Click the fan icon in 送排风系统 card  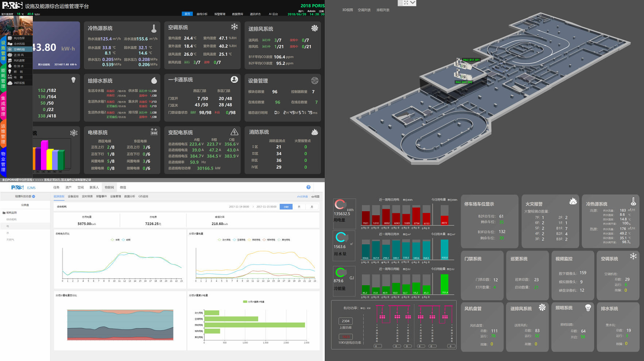tap(314, 28)
